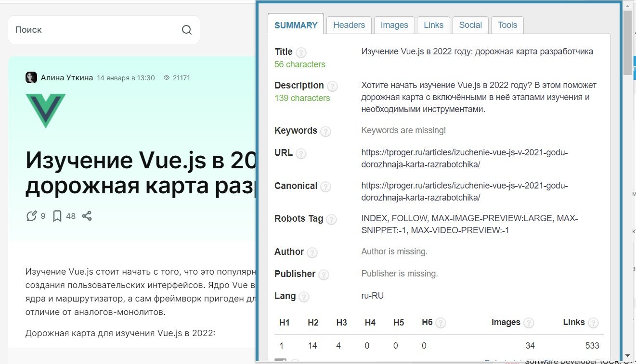Viewport: 636px width, 364px height.
Task: Click Алина Уткина author avatar
Action: point(31,77)
